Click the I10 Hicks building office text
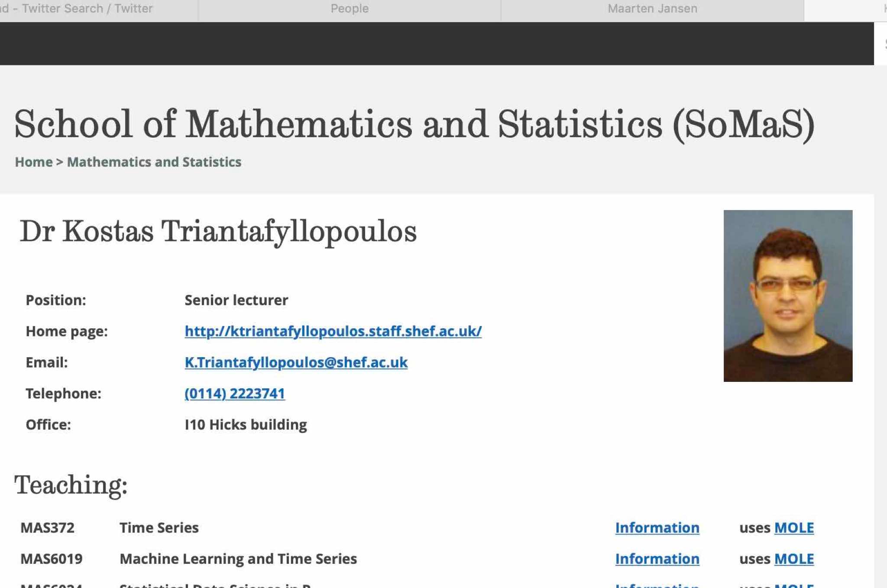The width and height of the screenshot is (887, 588). pos(246,425)
